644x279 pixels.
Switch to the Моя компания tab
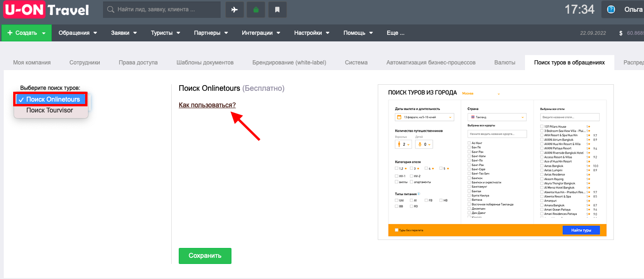pyautogui.click(x=32, y=62)
